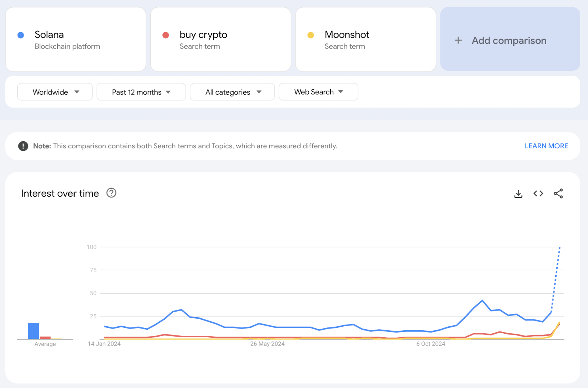This screenshot has height=388, width=588.
Task: Click the LEARN MORE link
Action: [x=546, y=146]
